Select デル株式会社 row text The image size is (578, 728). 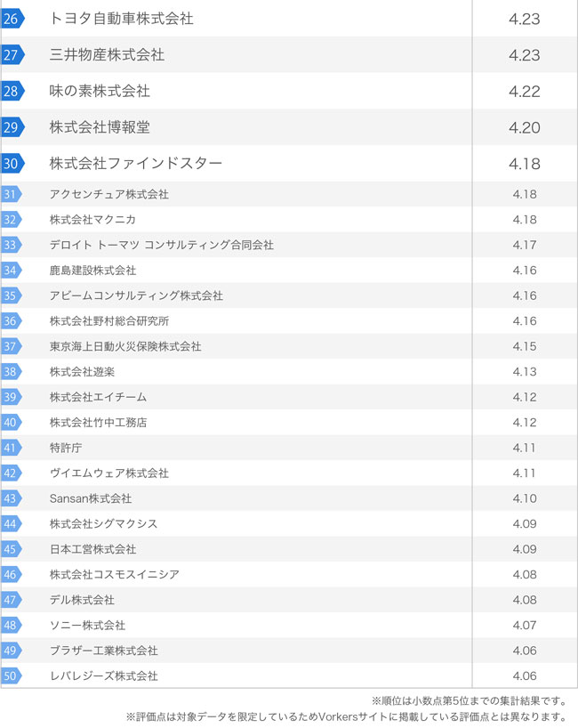(82, 600)
